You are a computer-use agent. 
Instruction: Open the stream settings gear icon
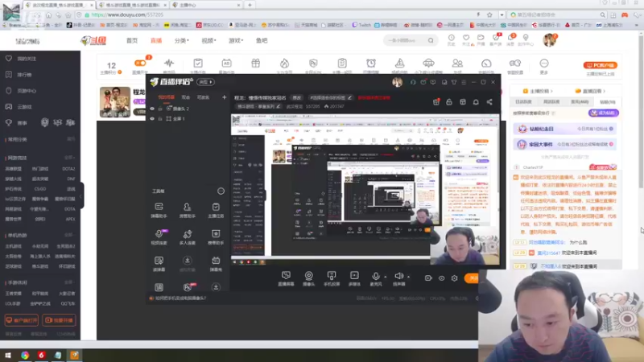point(454,278)
